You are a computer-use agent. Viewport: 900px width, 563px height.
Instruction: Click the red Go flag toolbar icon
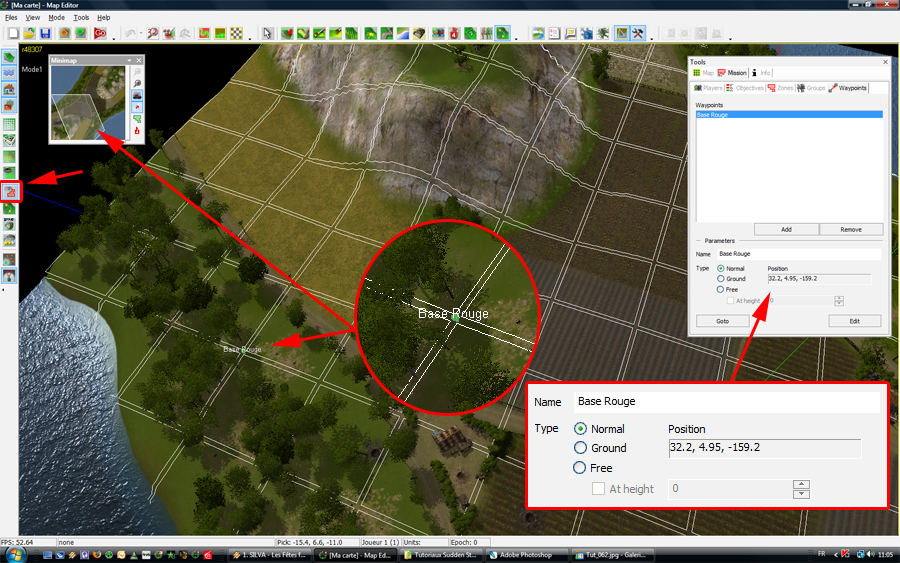click(100, 33)
